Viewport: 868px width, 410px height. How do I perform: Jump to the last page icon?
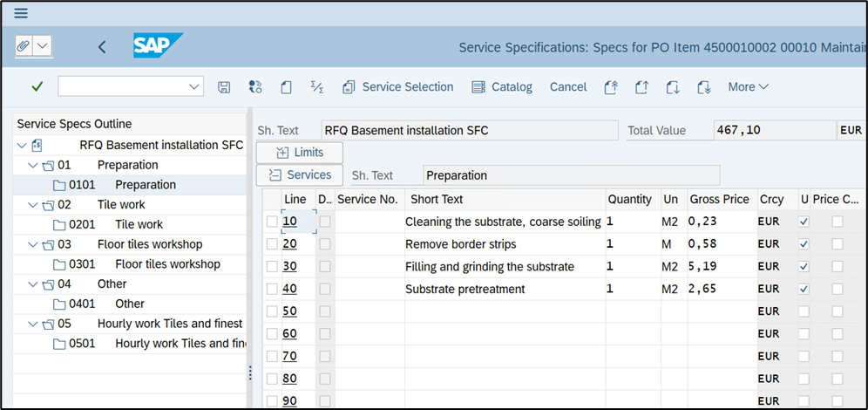(x=704, y=87)
